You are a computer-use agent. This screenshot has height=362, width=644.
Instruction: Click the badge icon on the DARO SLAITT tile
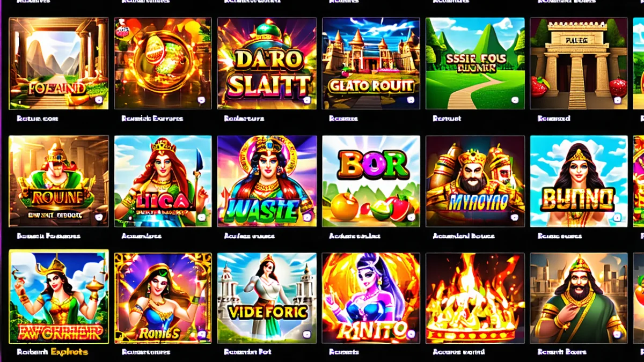[306, 100]
